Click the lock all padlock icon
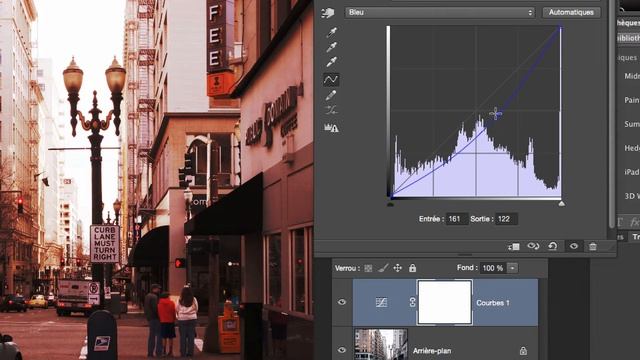The height and width of the screenshot is (360, 640). point(413,268)
